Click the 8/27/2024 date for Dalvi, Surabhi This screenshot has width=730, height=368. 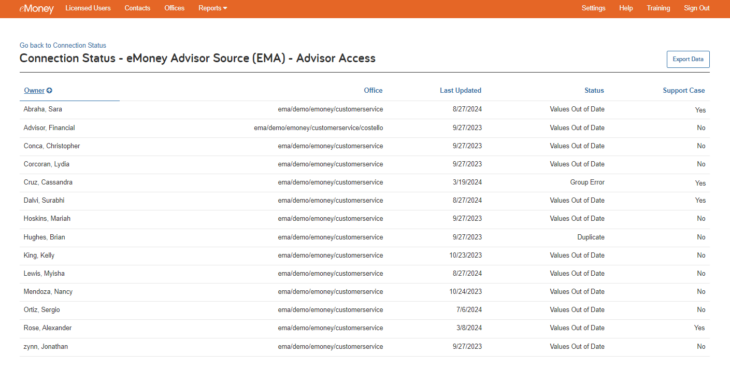pos(467,200)
